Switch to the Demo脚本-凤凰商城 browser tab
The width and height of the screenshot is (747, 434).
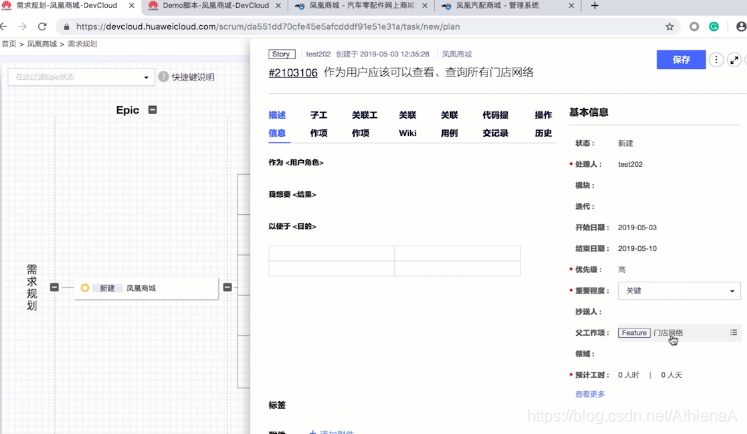(x=216, y=6)
